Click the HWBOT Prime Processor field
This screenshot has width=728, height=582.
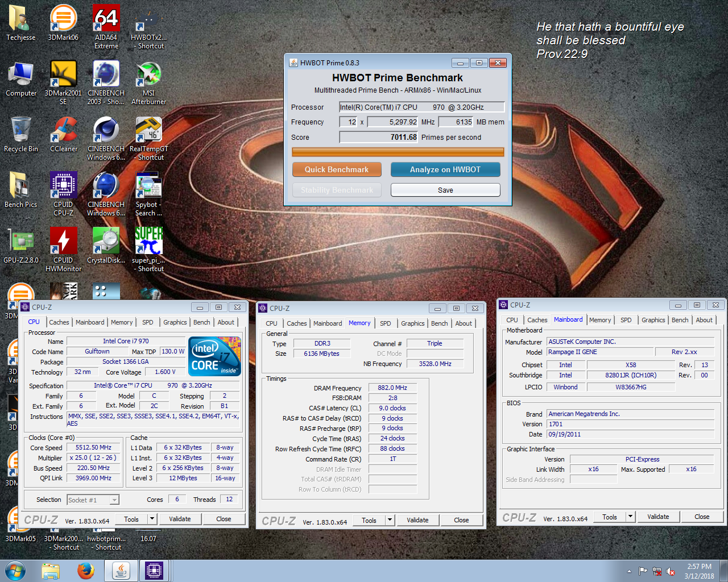(421, 107)
